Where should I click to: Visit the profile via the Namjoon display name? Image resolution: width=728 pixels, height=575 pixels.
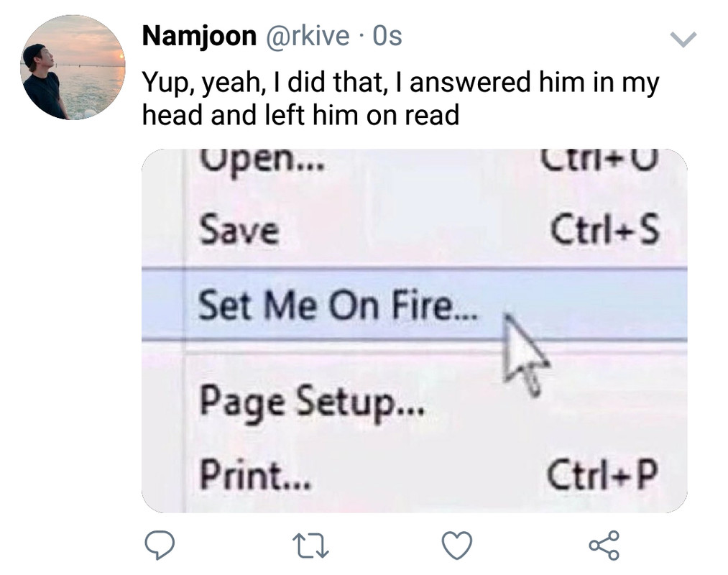pos(199,36)
